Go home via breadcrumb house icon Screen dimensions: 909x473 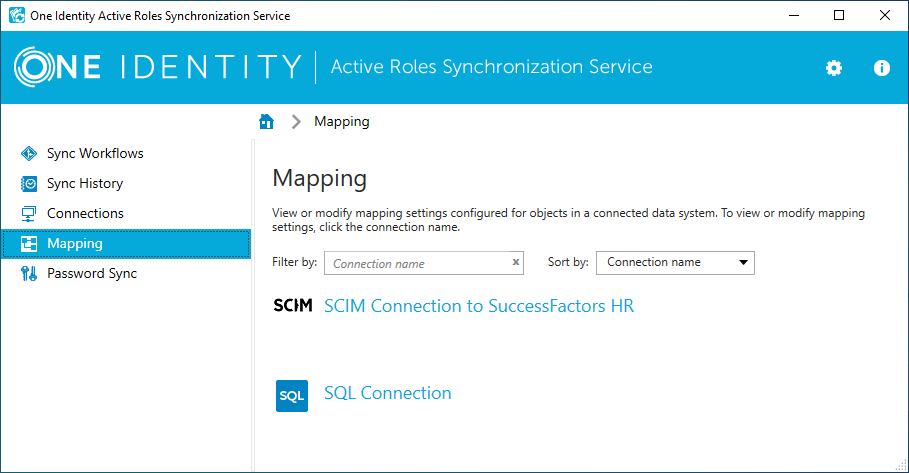[266, 121]
